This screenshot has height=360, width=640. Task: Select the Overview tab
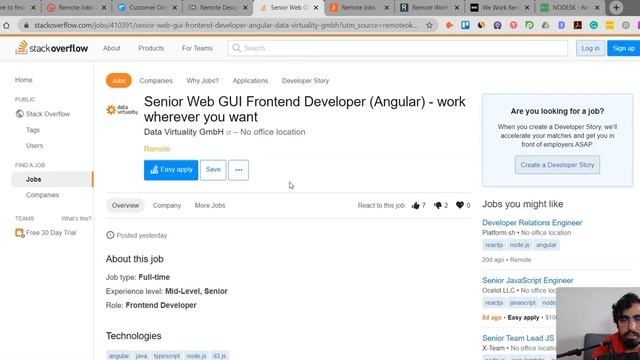coord(125,206)
